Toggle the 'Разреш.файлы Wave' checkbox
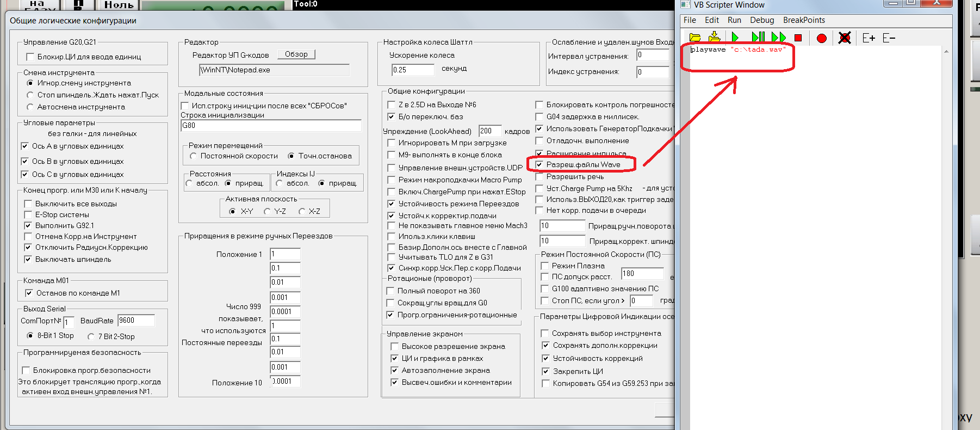The image size is (980, 430). coord(539,164)
